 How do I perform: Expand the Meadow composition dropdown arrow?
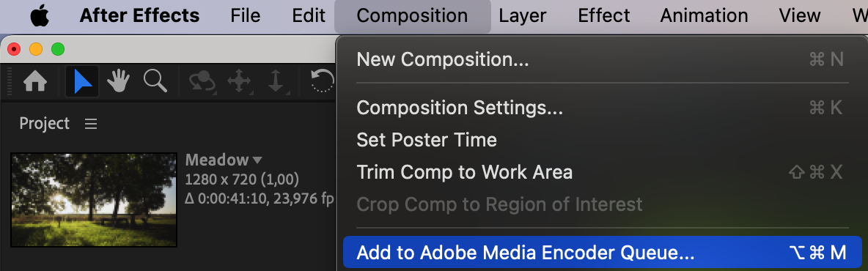pyautogui.click(x=257, y=160)
